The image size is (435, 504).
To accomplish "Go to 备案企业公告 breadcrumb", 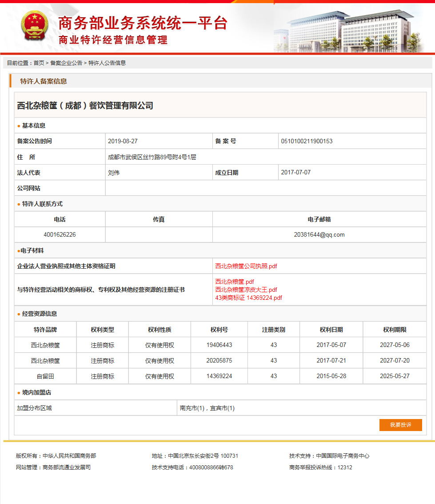I will pos(66,63).
